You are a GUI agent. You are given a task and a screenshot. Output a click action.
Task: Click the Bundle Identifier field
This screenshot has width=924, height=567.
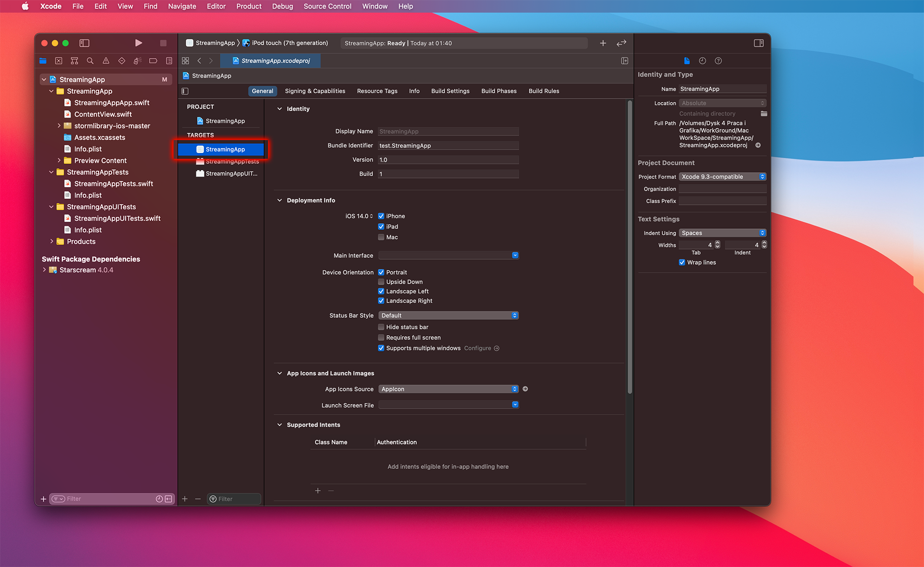(448, 145)
